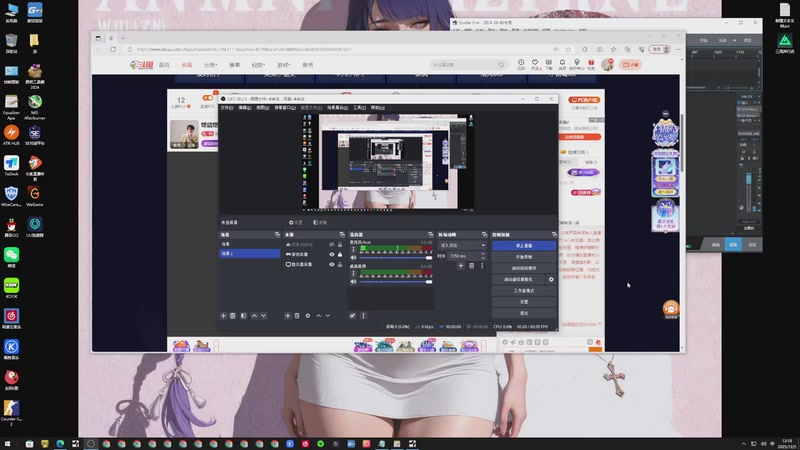The width and height of the screenshot is (800, 450).
Task: Open advanced audio properties in mixer footer
Action: coord(353,316)
